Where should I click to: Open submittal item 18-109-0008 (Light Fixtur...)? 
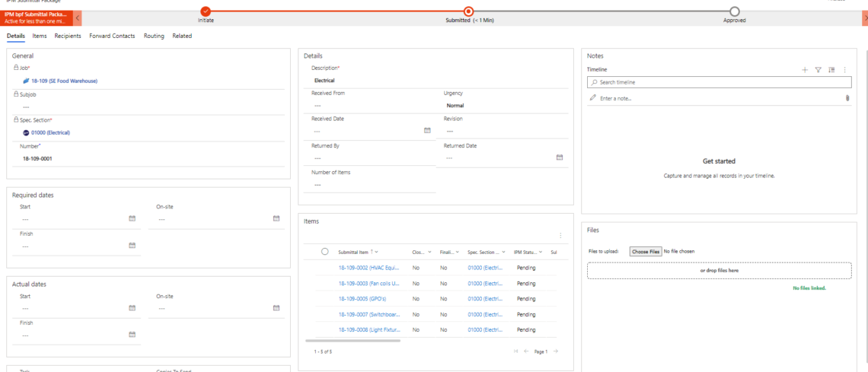[369, 329]
